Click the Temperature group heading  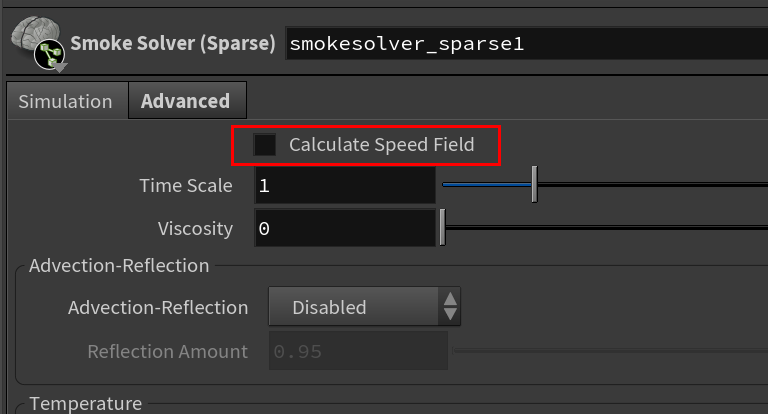[x=86, y=404]
